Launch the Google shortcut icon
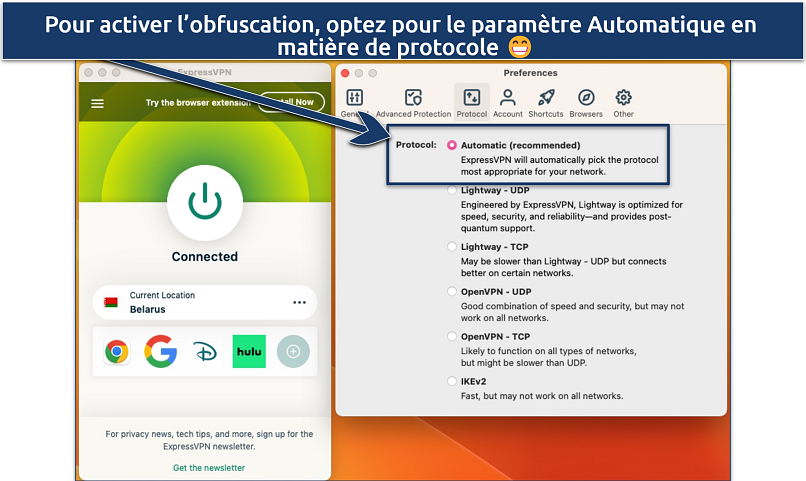This screenshot has width=806, height=481. pyautogui.click(x=160, y=351)
